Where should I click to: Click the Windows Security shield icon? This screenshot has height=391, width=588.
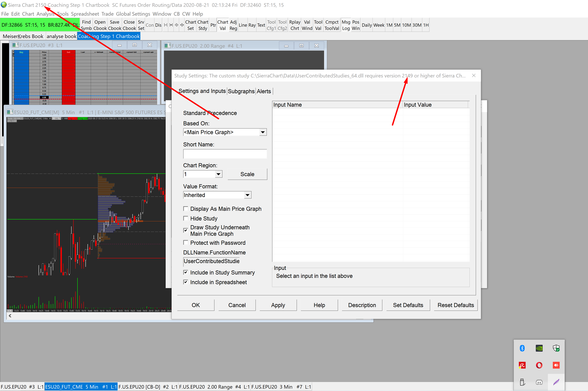(x=556, y=348)
